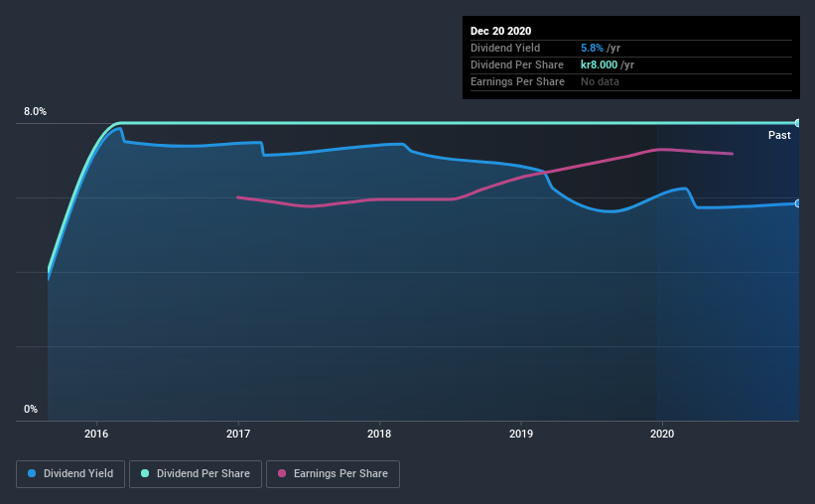Click the pink Earnings Per Share legend dot
This screenshot has width=815, height=504.
click(x=282, y=473)
